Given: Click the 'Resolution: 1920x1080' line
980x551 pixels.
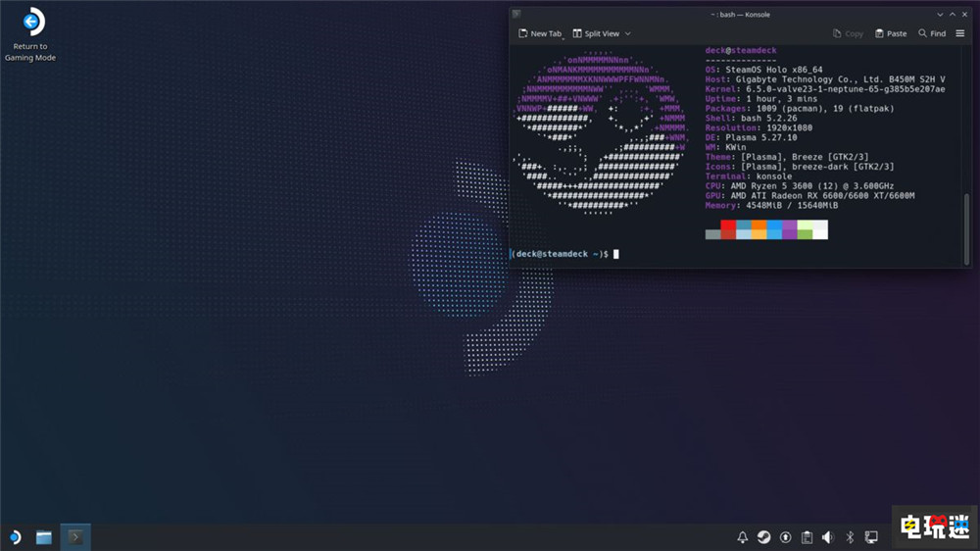Looking at the screenshot, I should 759,127.
